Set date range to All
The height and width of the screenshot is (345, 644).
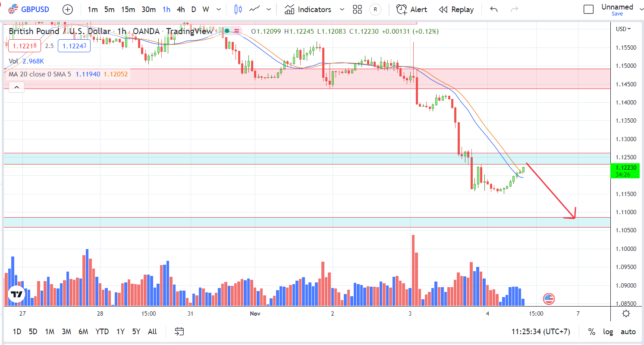(x=152, y=332)
